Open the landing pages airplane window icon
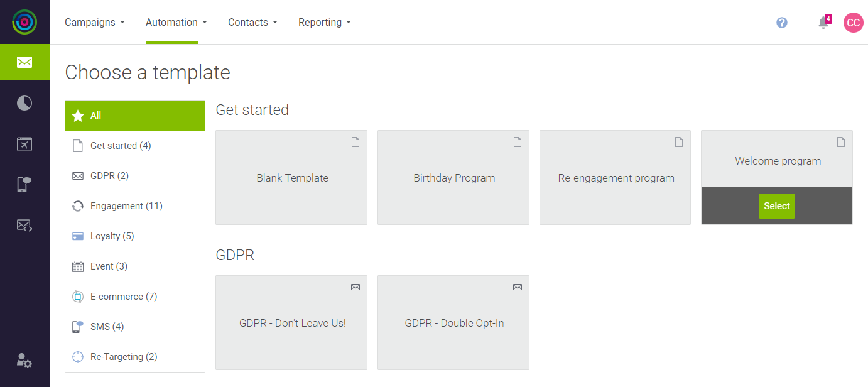This screenshot has width=868, height=387. point(24,144)
